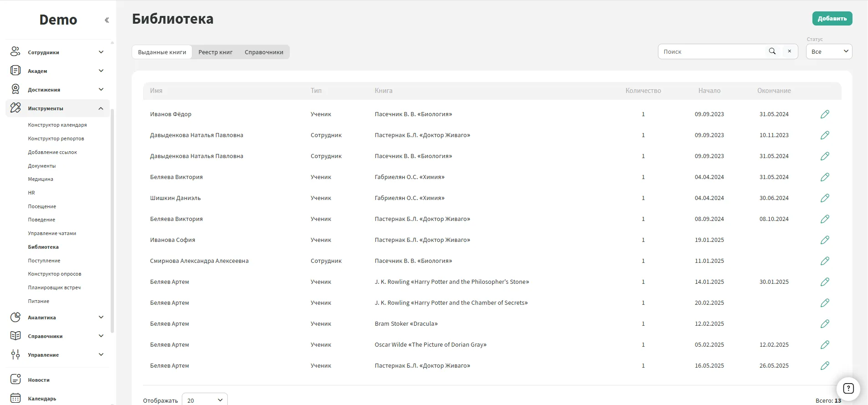Edit Смирнова Александра Алексеевна's record
The width and height of the screenshot is (868, 405).
click(825, 261)
